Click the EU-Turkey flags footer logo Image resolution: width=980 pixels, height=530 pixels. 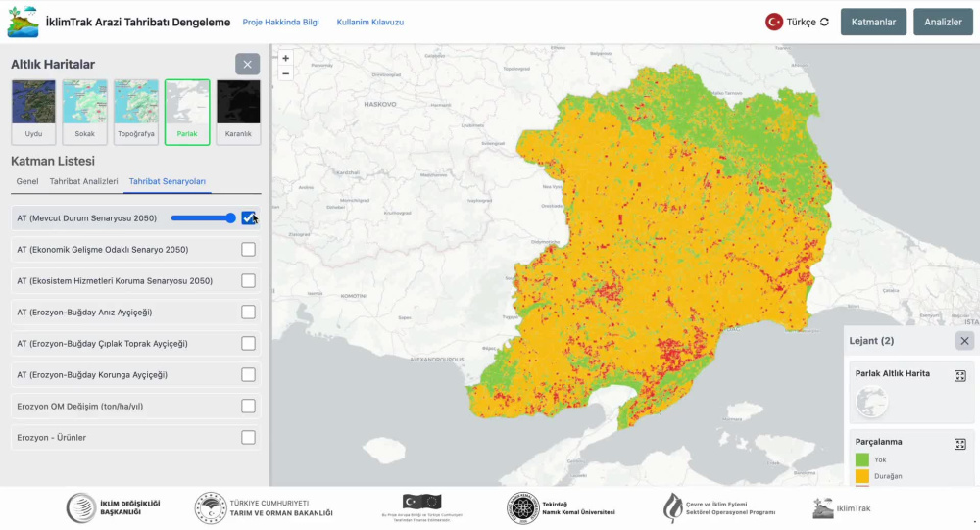coord(421,506)
